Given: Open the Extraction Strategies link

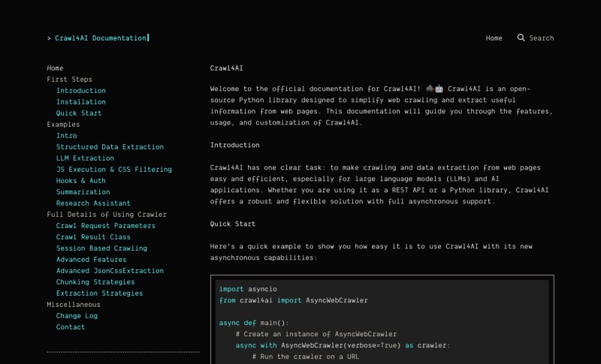Looking at the screenshot, I should tap(99, 293).
